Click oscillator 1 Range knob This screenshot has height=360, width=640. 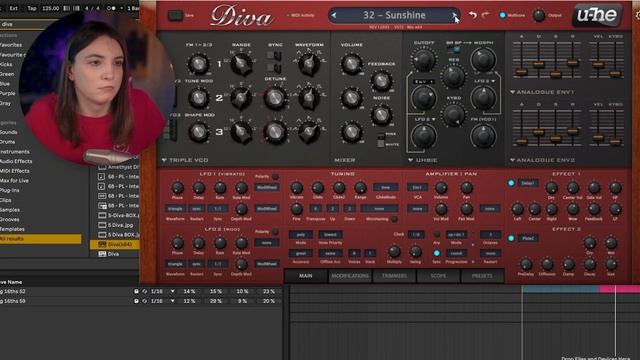pyautogui.click(x=241, y=64)
